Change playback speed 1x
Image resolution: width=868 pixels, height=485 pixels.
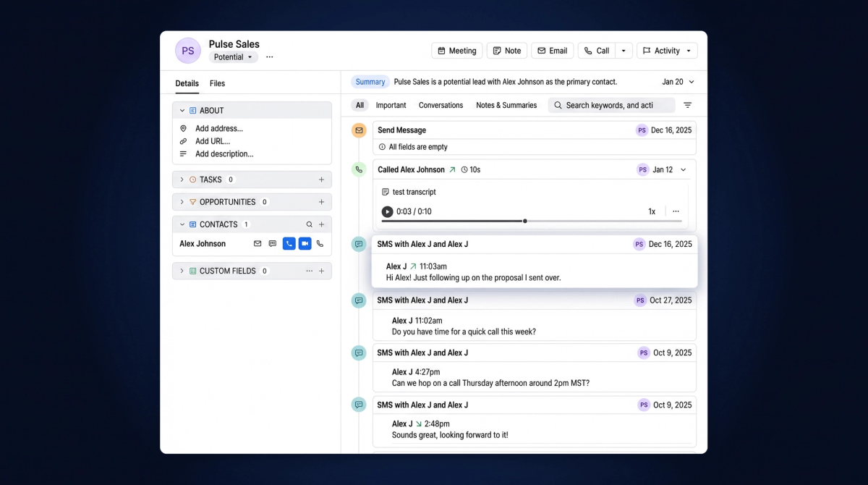[652, 211]
